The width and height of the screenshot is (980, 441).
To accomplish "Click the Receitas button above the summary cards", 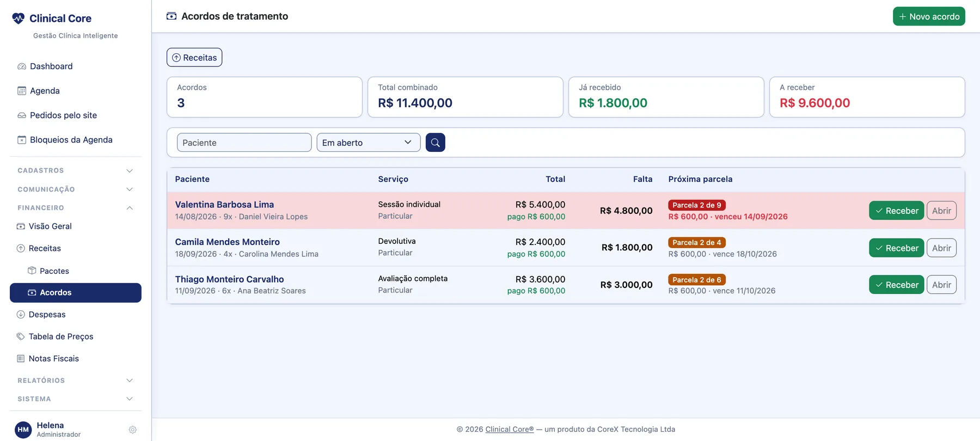I will tap(194, 58).
